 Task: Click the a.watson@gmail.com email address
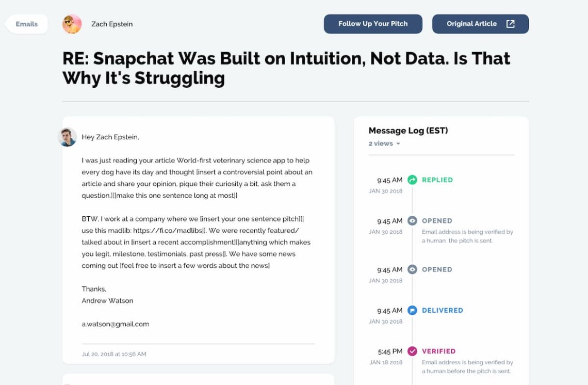(x=116, y=324)
